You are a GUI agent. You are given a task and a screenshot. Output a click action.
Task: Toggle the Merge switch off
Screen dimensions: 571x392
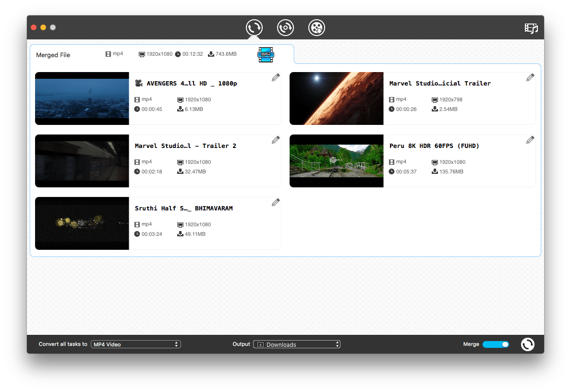pos(496,344)
